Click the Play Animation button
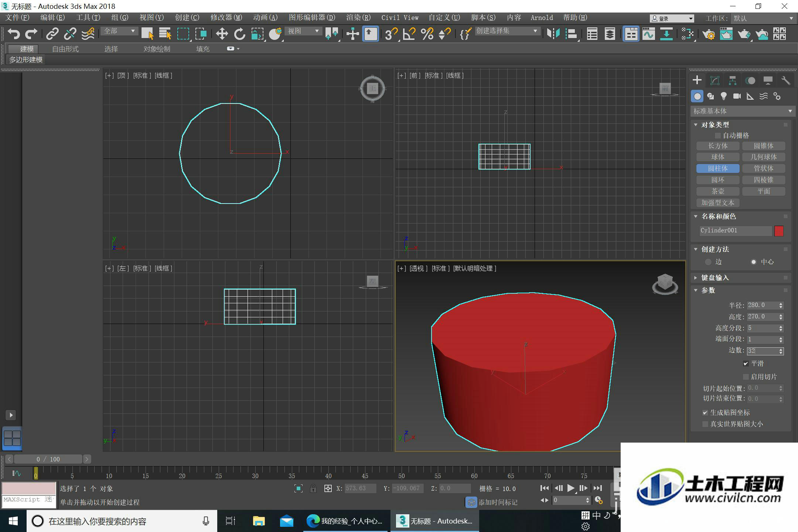Image resolution: width=798 pixels, height=532 pixels. [571, 488]
